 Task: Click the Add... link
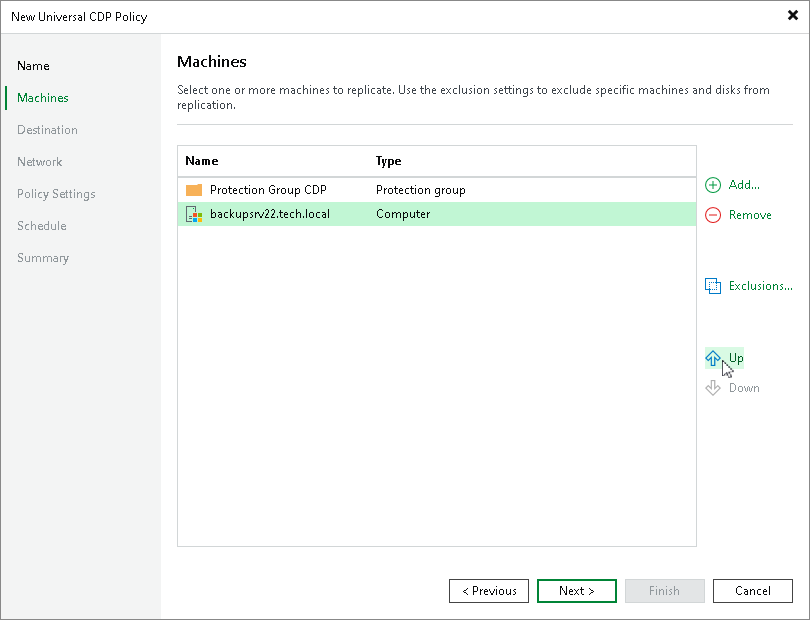tap(743, 185)
